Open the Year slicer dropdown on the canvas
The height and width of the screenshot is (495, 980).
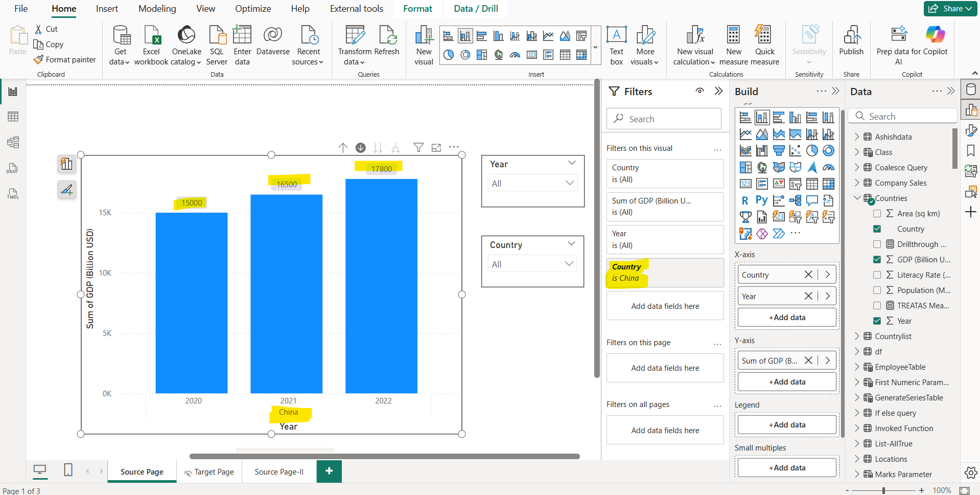pyautogui.click(x=570, y=183)
